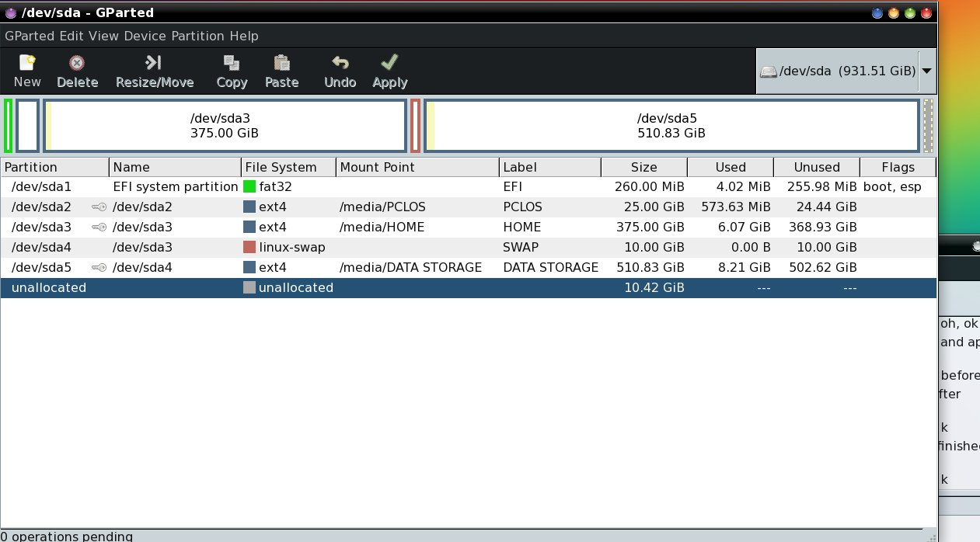Screen dimensions: 980x542
Task: Click the red linux-swap color swatch
Action: 249,247
